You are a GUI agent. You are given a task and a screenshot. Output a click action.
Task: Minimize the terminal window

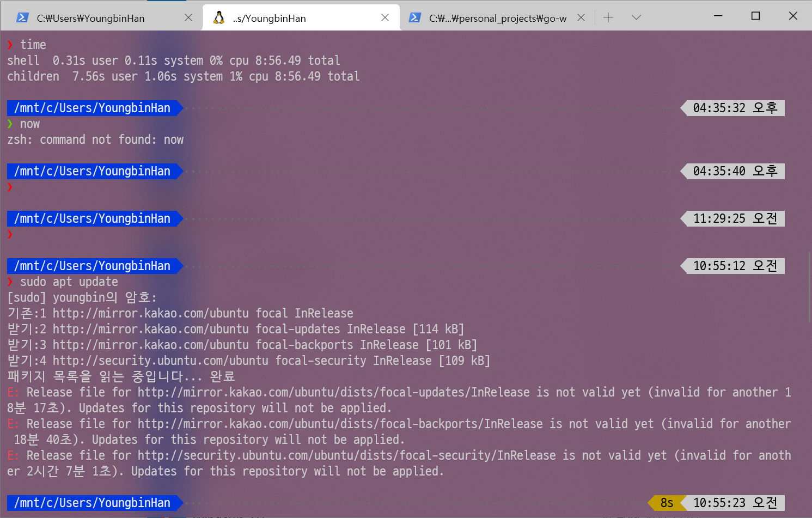718,16
